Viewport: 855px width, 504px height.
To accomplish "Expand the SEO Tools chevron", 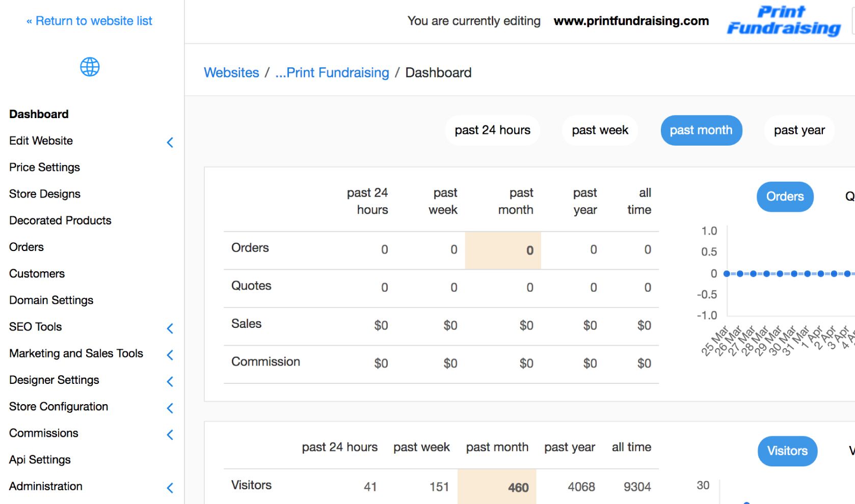I will 170,328.
